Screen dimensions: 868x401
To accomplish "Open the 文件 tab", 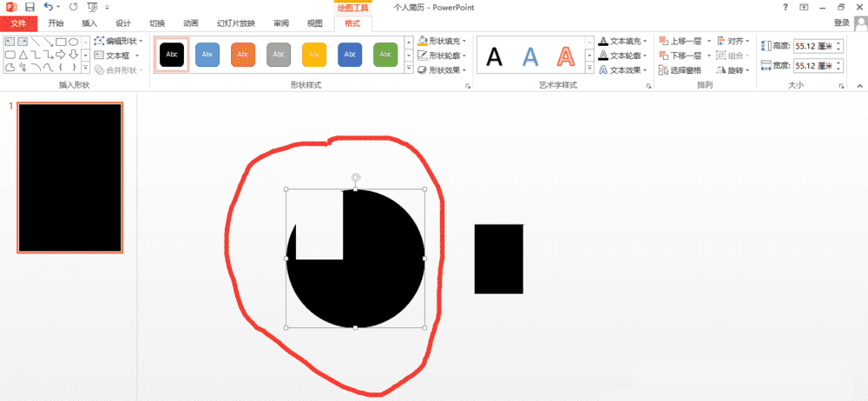I will point(19,23).
